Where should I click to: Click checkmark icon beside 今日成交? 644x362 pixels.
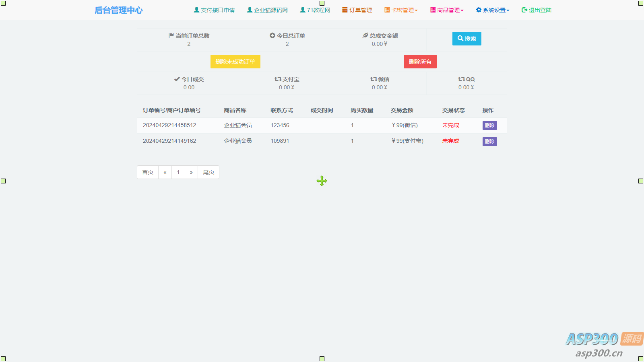point(177,79)
